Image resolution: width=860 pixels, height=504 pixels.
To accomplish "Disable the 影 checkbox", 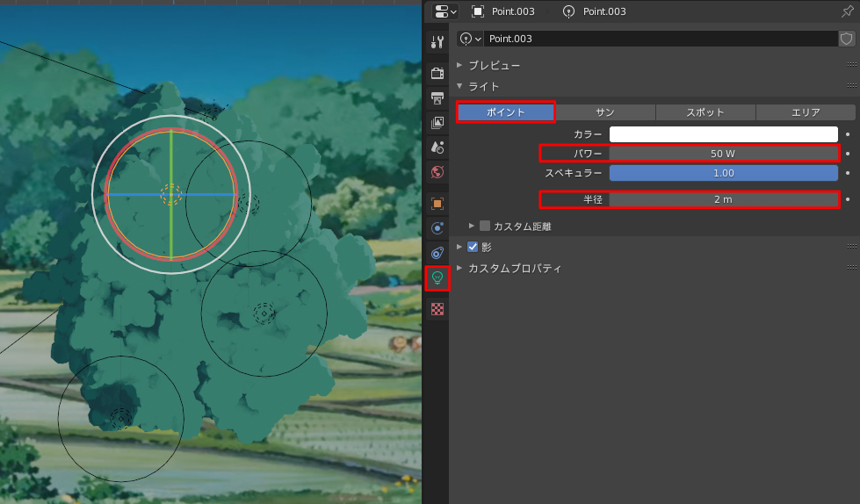I will tap(473, 247).
